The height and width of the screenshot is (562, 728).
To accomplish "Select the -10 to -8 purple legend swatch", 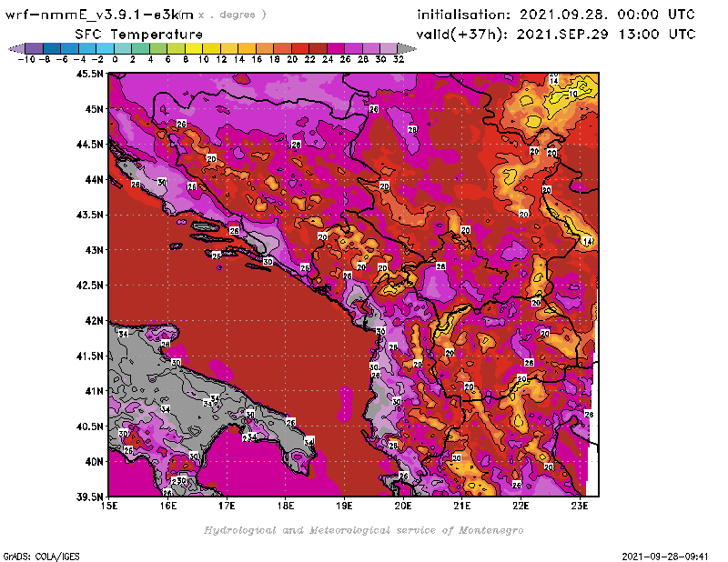I will pyautogui.click(x=35, y=48).
